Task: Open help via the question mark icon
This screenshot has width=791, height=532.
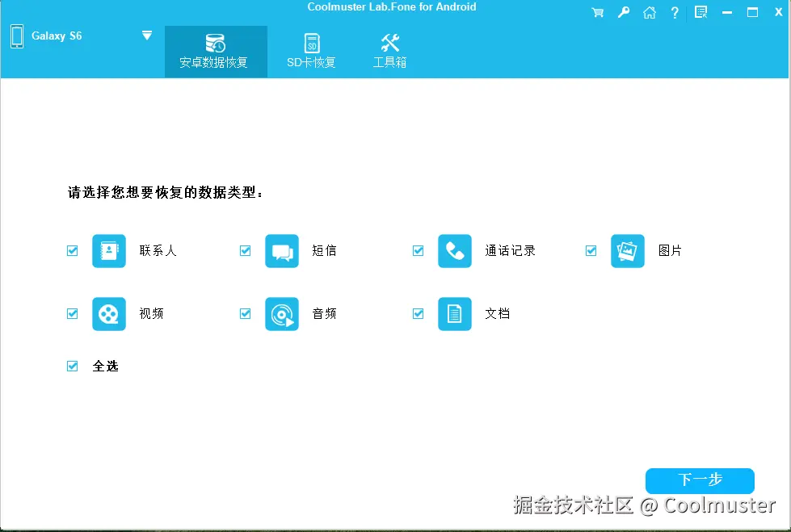Action: point(675,12)
